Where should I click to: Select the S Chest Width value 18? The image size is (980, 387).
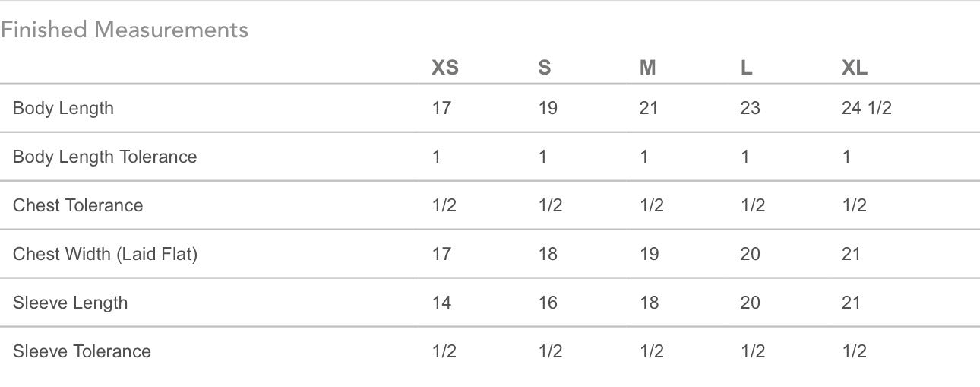pyautogui.click(x=547, y=254)
